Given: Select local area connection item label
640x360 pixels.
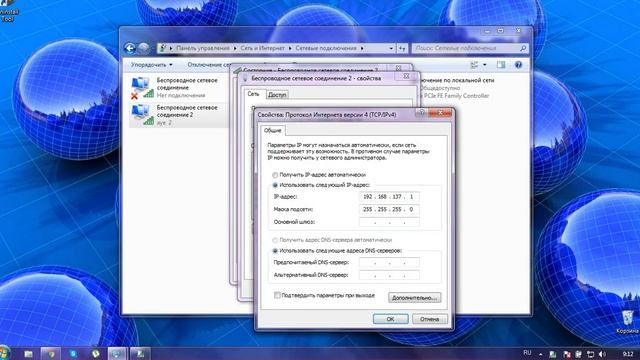Looking at the screenshot, I should pos(457,80).
